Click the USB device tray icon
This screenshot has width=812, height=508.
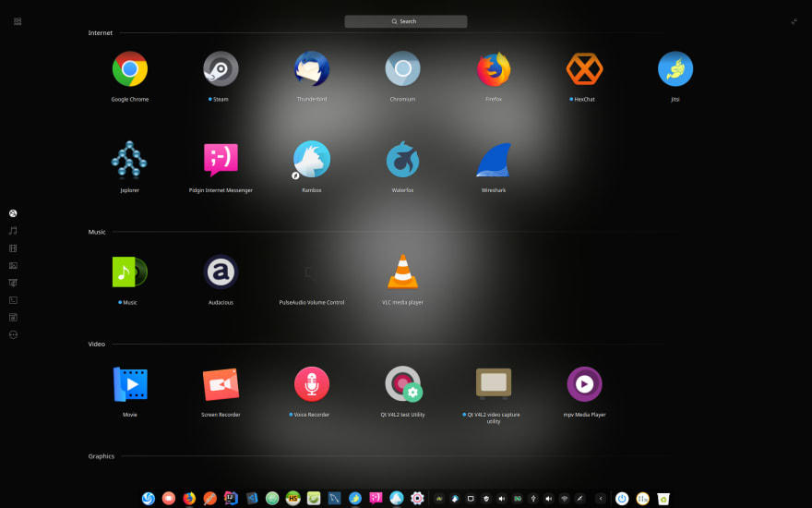click(533, 498)
